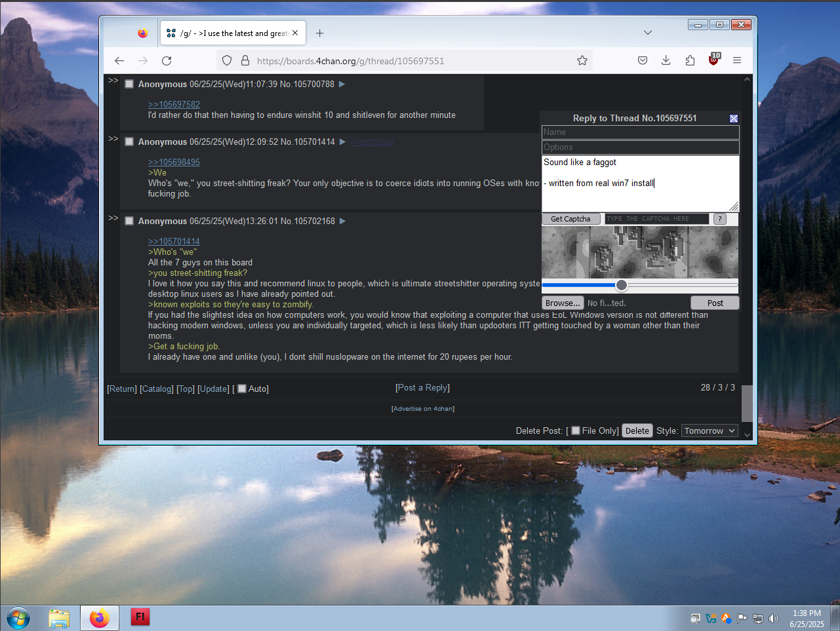This screenshot has width=840, height=631.
Task: Click the Post button in reply form
Action: point(715,303)
